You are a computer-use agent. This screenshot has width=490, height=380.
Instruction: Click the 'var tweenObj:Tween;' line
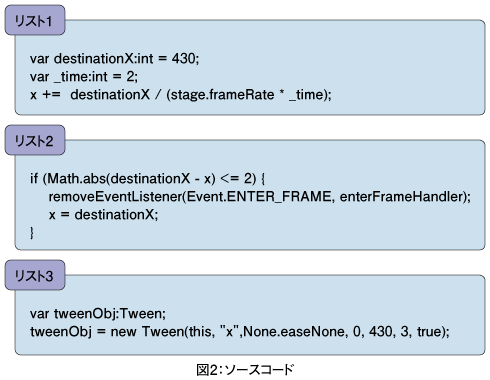(98, 314)
